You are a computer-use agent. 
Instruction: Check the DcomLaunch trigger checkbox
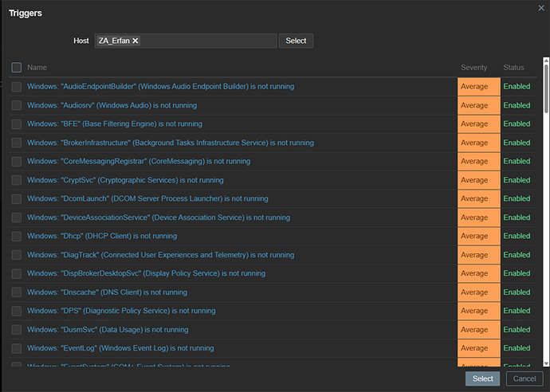tap(17, 199)
